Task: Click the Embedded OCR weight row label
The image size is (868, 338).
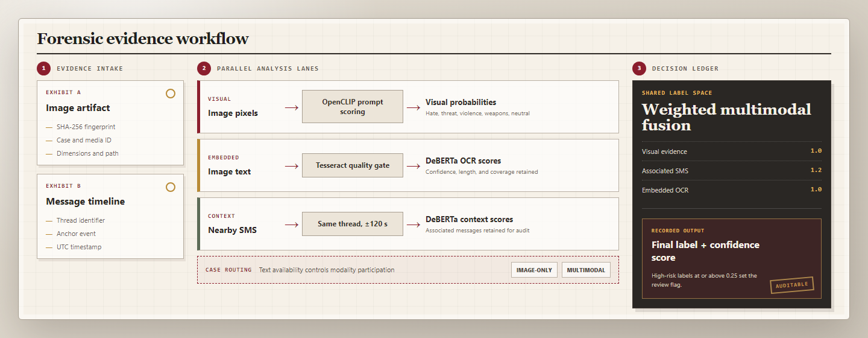Action: click(x=665, y=190)
